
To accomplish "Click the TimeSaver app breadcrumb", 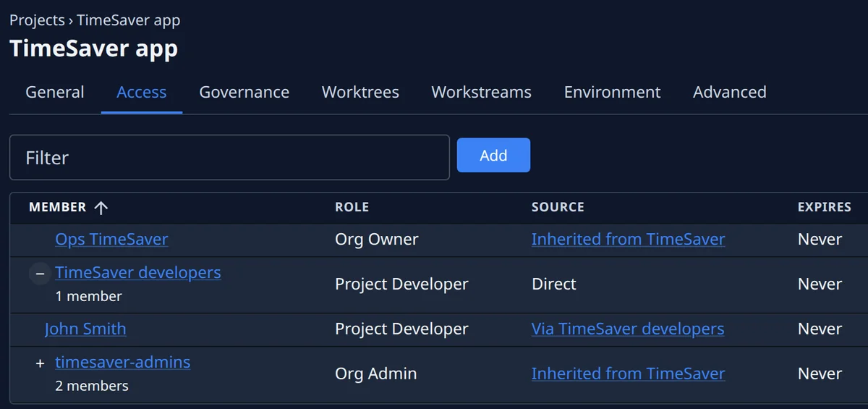I will (x=129, y=20).
